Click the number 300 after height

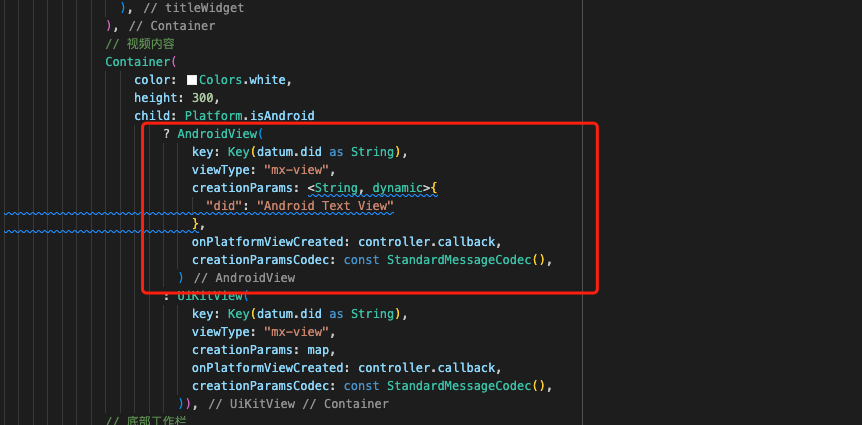tap(203, 98)
